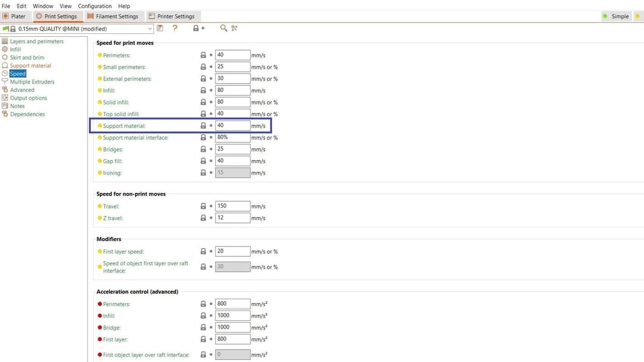Open the View menu

65,6
